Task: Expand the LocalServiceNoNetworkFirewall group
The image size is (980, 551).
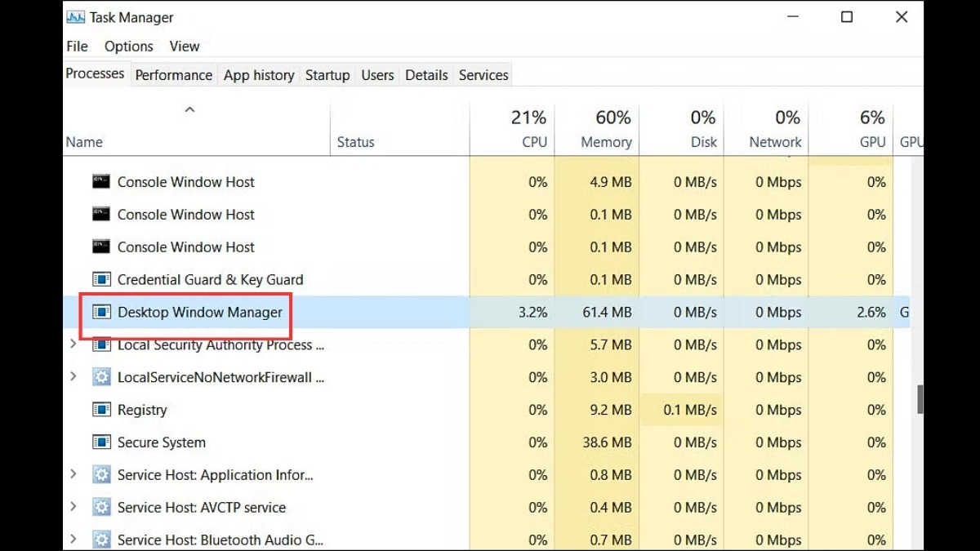Action: click(x=73, y=377)
